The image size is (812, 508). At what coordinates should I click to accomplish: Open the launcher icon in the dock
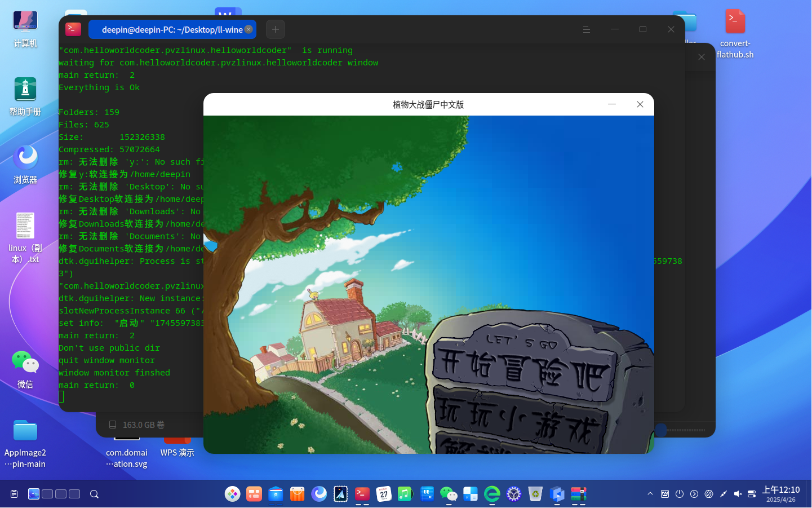(x=232, y=494)
